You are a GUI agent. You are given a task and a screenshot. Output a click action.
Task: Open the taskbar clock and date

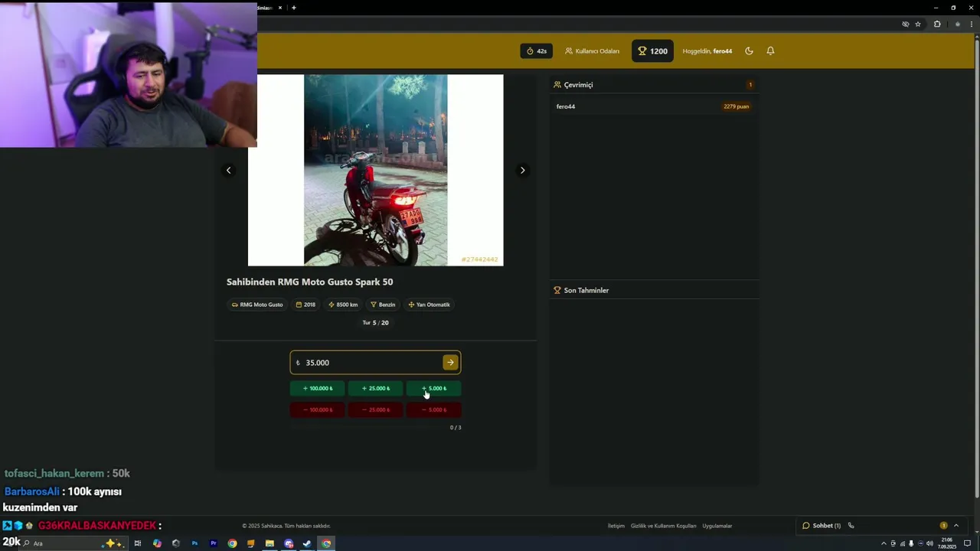(949, 543)
